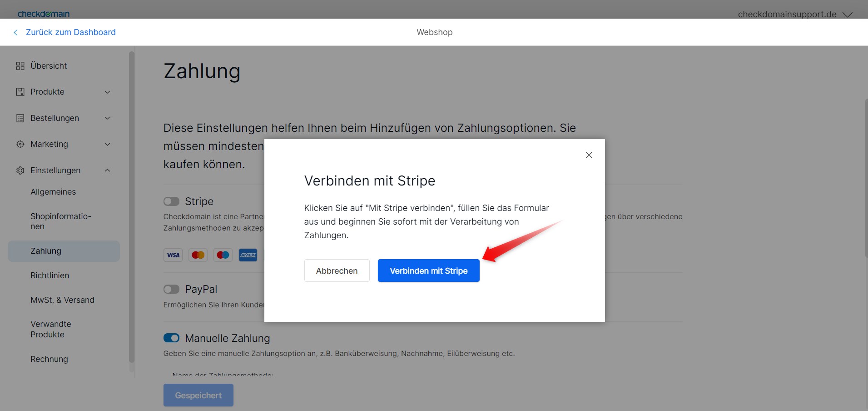Viewport: 868px width, 411px height.
Task: Click the Bestellungen list icon
Action: pyautogui.click(x=20, y=118)
